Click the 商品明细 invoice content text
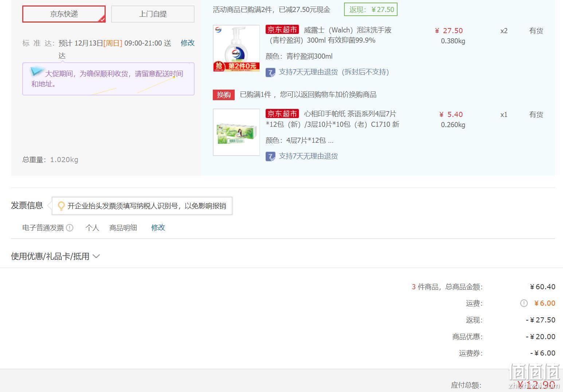The image size is (563, 392). click(123, 228)
